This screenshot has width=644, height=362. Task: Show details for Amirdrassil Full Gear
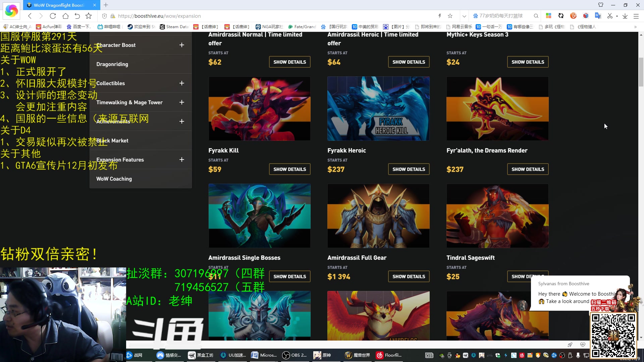coord(409,277)
